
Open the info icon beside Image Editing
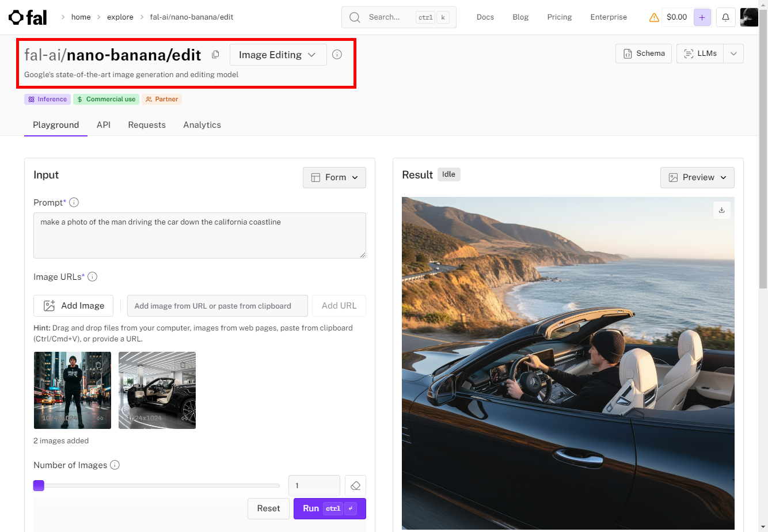pos(337,54)
